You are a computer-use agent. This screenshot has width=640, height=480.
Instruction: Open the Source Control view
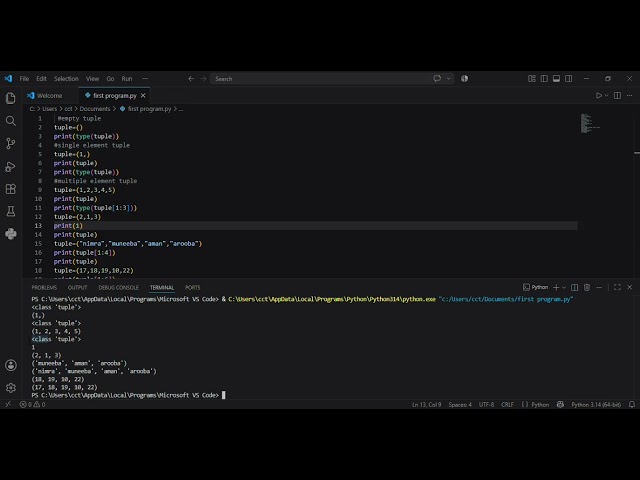(11, 143)
